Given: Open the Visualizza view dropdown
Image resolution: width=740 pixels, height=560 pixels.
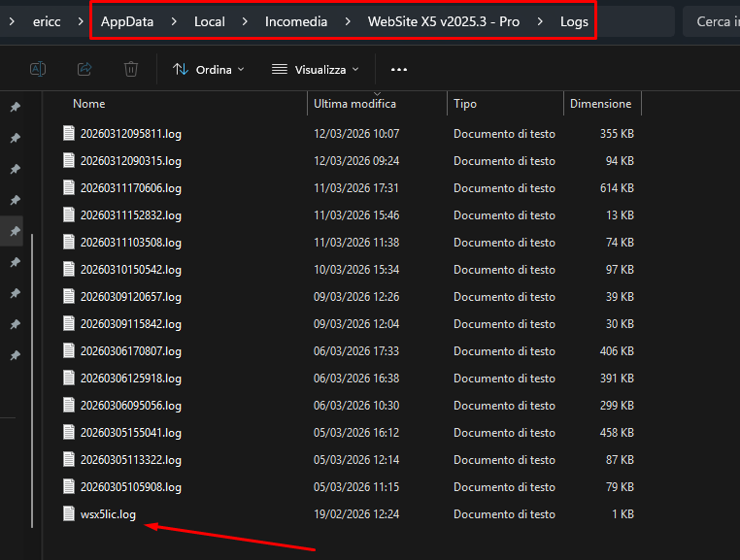Looking at the screenshot, I should 316,69.
